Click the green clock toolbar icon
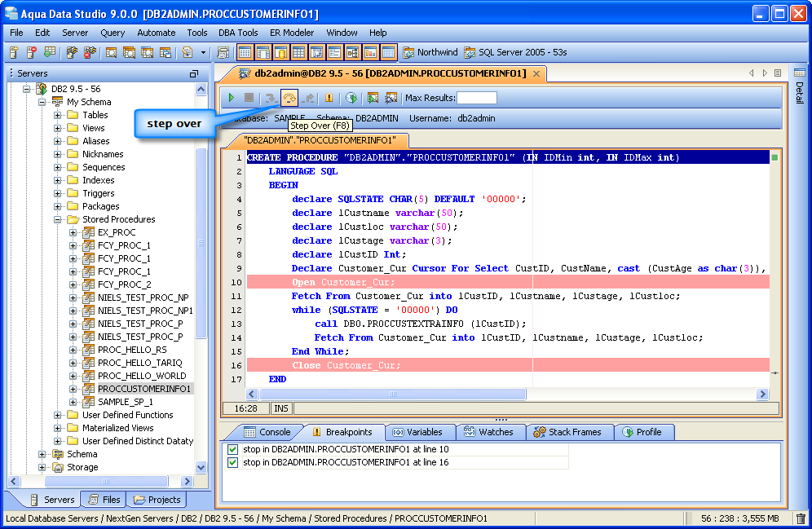Screen dimensions: 812x529 coord(351,98)
